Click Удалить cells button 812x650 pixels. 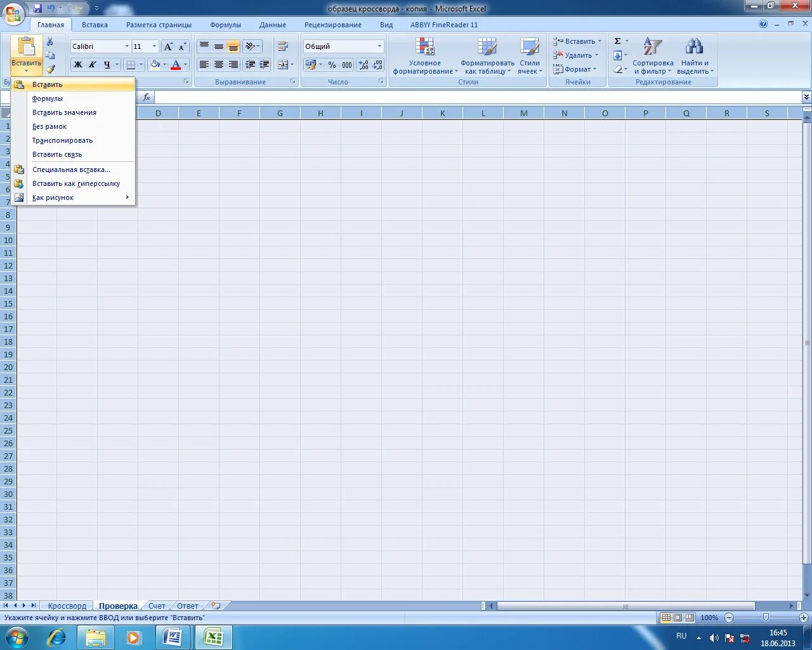click(576, 55)
